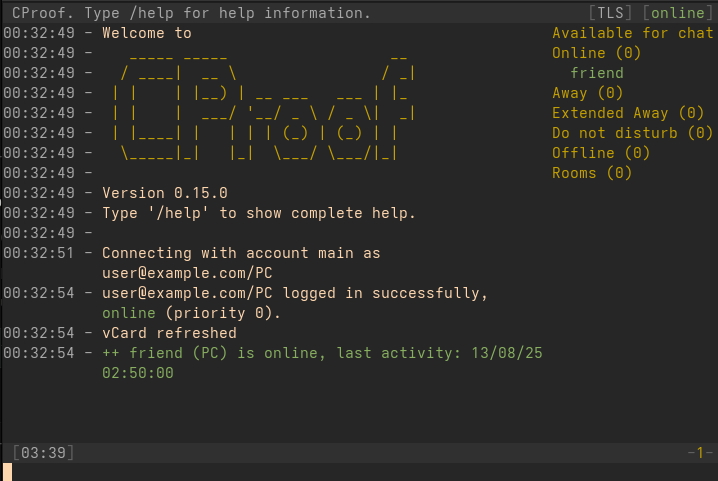
Task: Expand the Offline (0) roster group
Action: (601, 153)
